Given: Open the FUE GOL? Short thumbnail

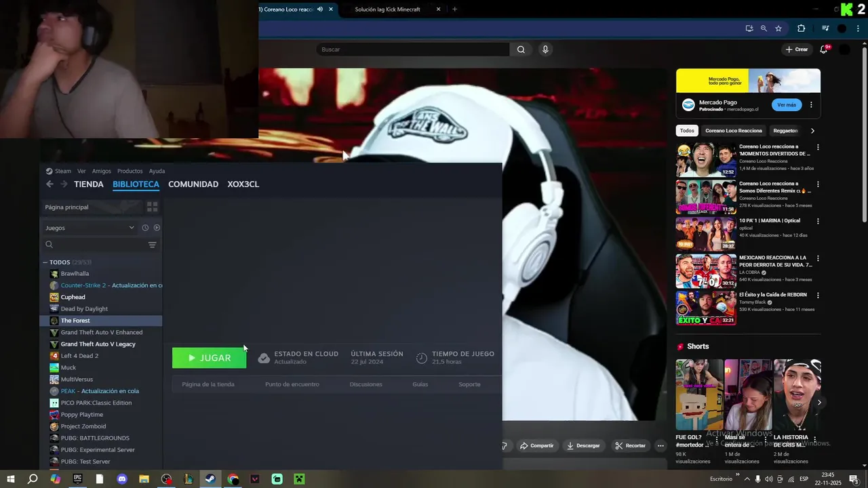Looking at the screenshot, I should coord(699,394).
